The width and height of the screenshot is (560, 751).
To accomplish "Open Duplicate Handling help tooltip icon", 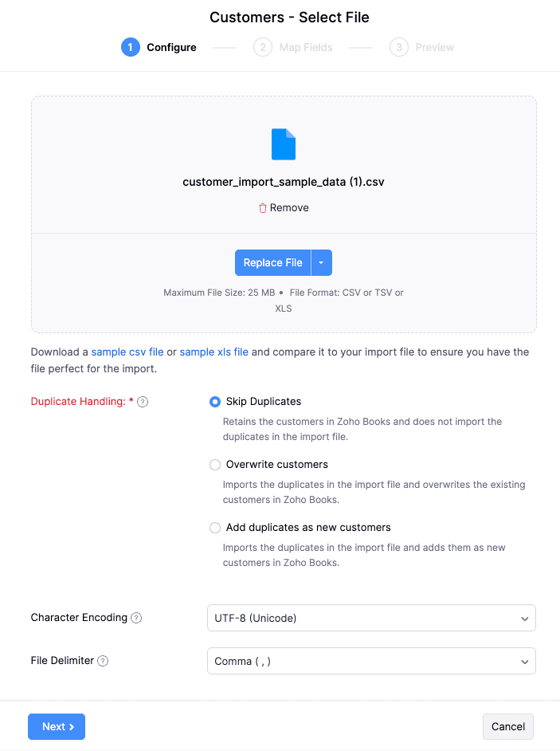I will click(x=143, y=402).
